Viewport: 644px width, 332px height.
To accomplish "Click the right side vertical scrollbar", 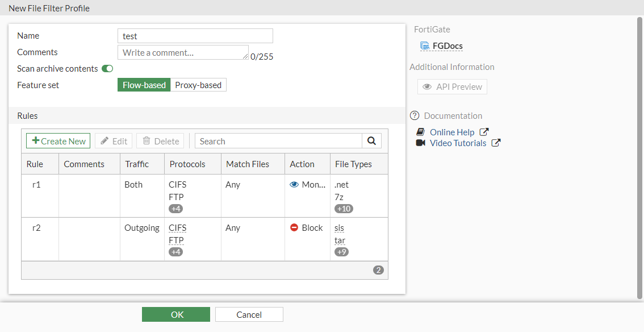I will pyautogui.click(x=640, y=159).
